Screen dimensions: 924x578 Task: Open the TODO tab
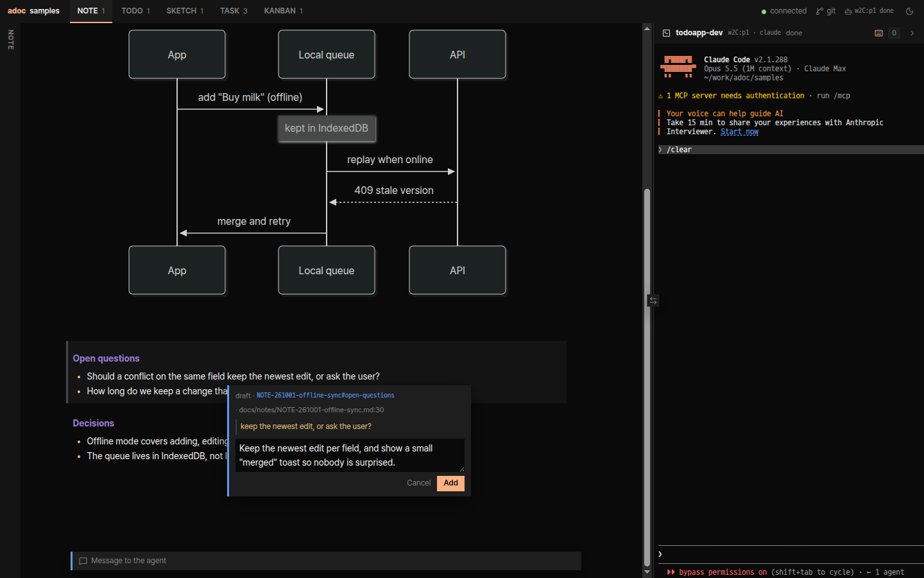135,11
